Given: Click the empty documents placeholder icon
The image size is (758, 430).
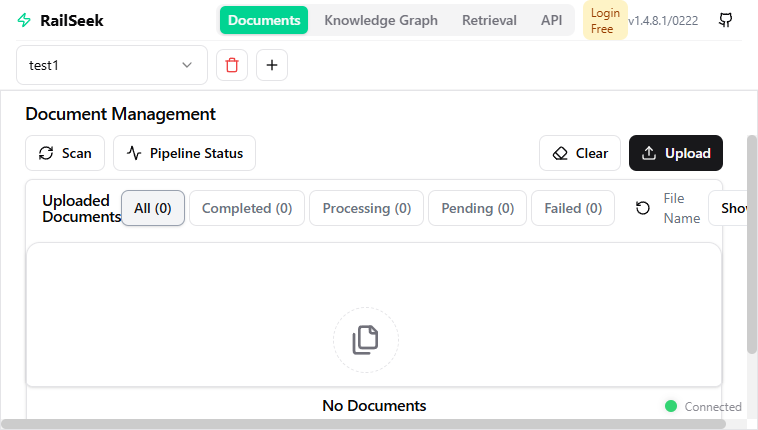Looking at the screenshot, I should click(365, 340).
